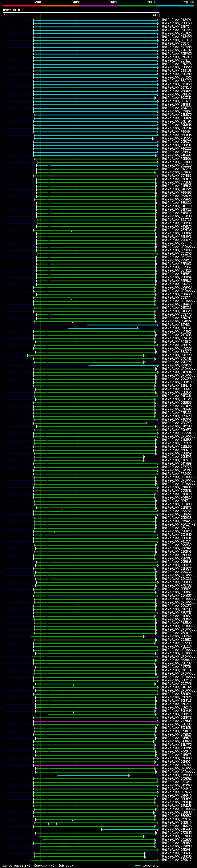Select hit label UniRef100_B7FSI3

[176, 460]
